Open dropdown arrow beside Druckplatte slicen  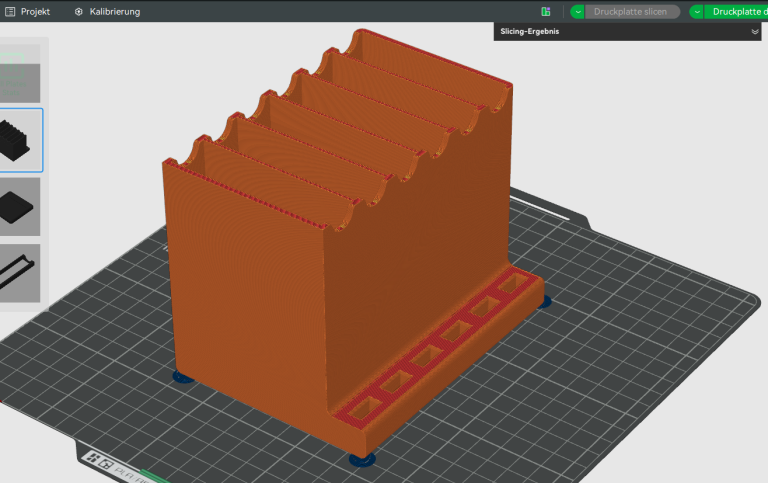pos(577,12)
